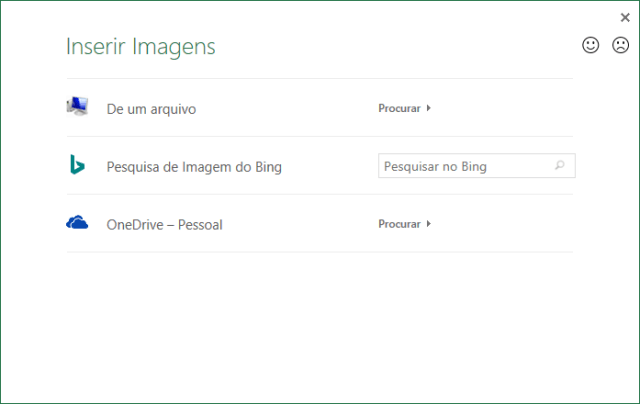The width and height of the screenshot is (640, 404).
Task: Click the OneDrive cloud icon
Action: tap(77, 223)
